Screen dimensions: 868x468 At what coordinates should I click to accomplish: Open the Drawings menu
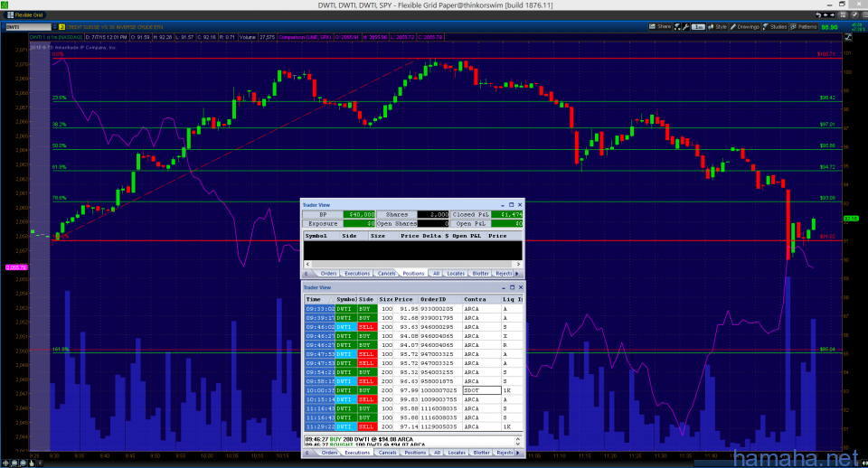coord(744,26)
